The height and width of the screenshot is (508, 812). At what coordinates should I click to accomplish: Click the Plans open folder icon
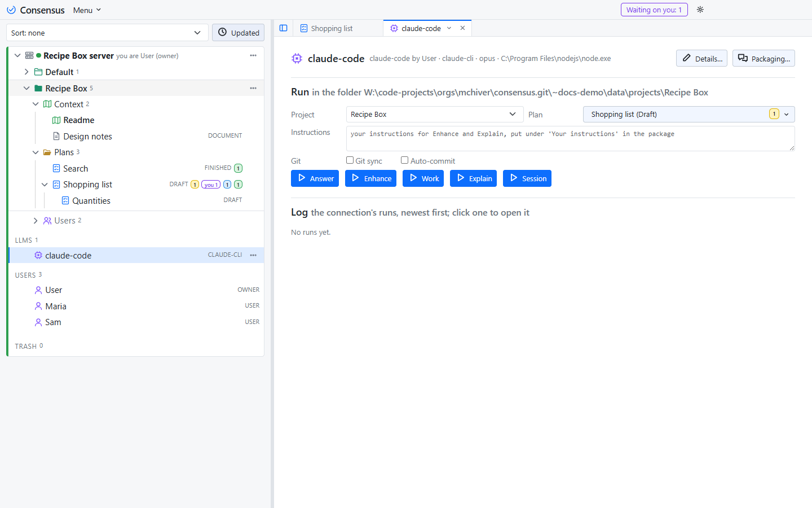click(x=47, y=152)
